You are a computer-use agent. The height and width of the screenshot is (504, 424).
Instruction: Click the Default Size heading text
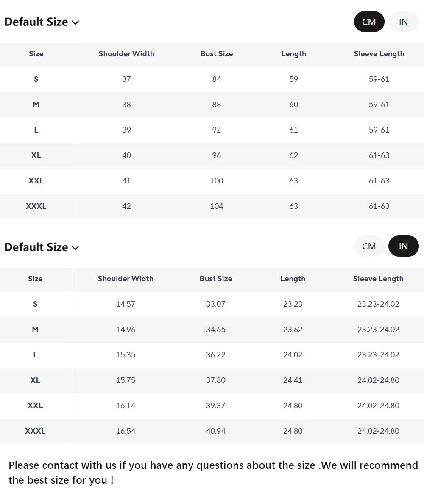click(x=36, y=22)
